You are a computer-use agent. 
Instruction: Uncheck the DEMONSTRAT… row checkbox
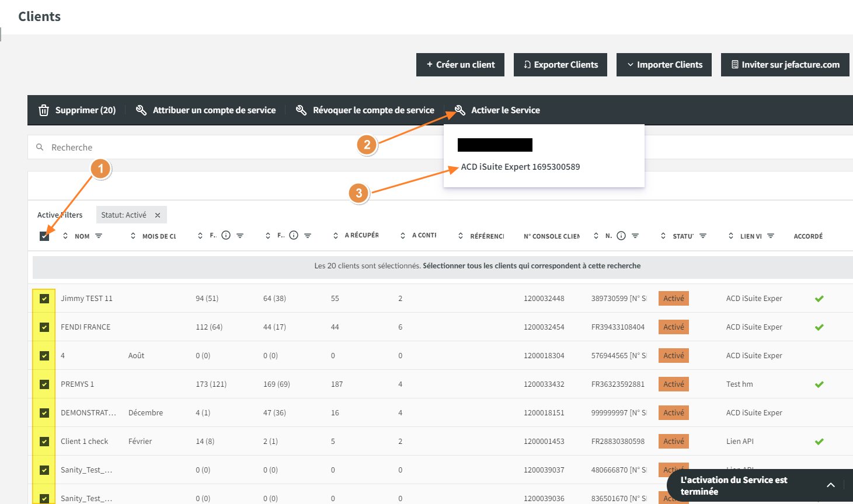coord(44,413)
